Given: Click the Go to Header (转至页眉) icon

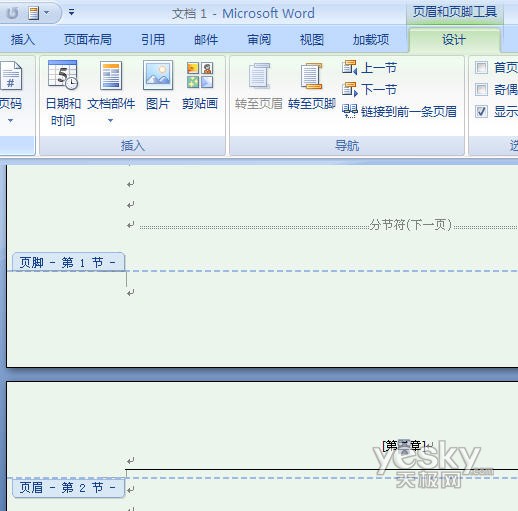Looking at the screenshot, I should (259, 77).
